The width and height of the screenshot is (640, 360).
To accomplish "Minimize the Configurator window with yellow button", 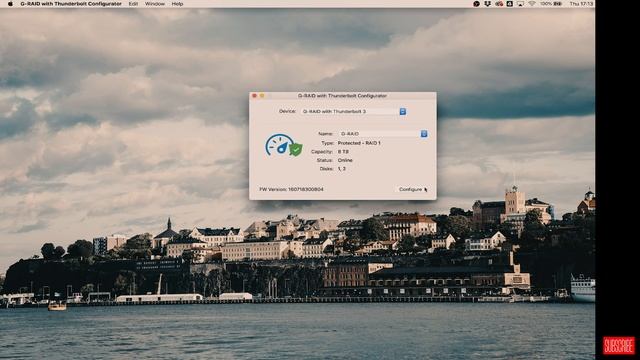I will (262, 96).
